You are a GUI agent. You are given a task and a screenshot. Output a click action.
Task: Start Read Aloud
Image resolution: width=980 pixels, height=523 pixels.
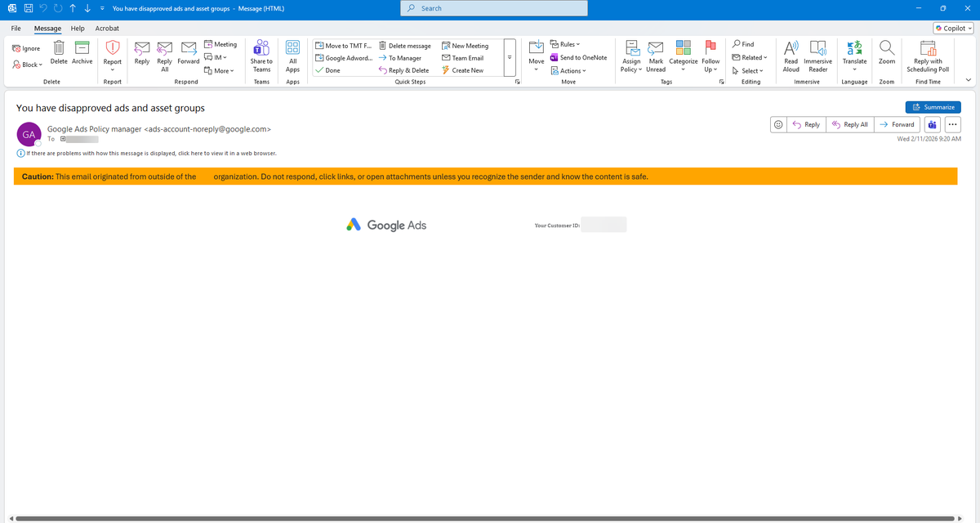pyautogui.click(x=791, y=56)
